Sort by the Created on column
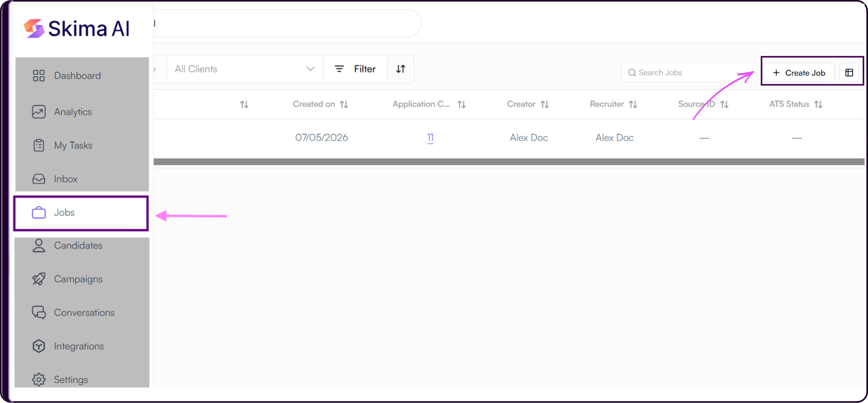 [x=344, y=105]
